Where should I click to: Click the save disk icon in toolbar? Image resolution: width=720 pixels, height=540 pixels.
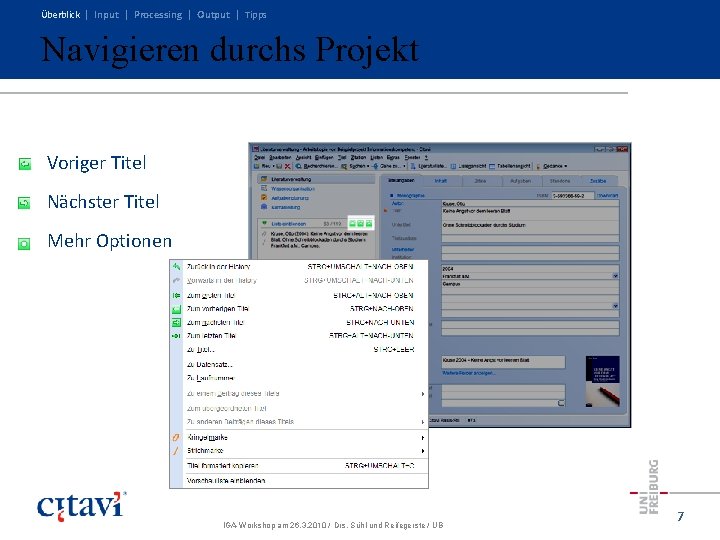(x=279, y=166)
